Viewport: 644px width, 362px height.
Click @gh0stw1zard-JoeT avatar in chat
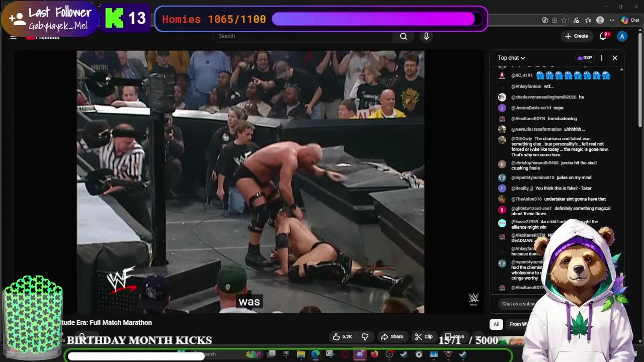[502, 210]
